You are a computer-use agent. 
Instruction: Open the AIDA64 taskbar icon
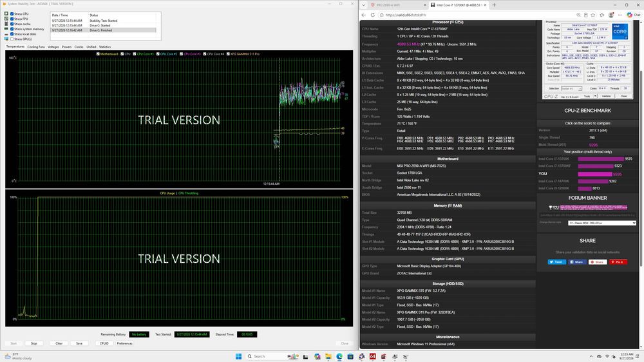pyautogui.click(x=372, y=356)
